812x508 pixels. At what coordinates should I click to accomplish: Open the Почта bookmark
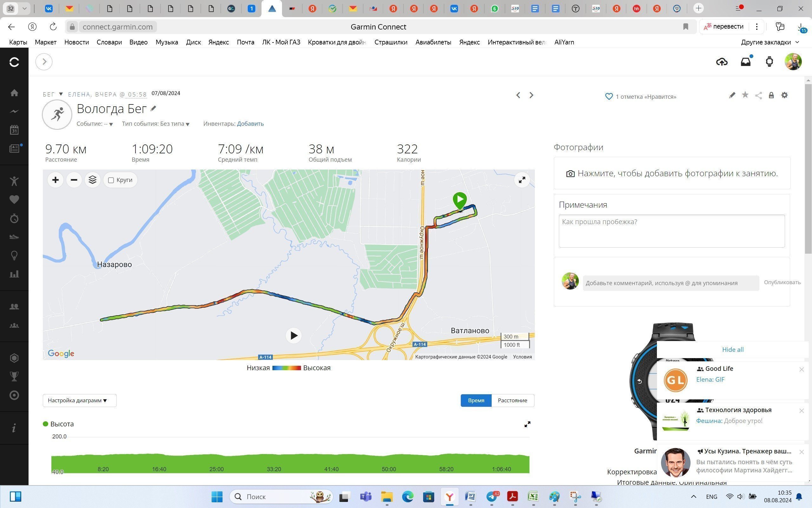click(x=245, y=42)
